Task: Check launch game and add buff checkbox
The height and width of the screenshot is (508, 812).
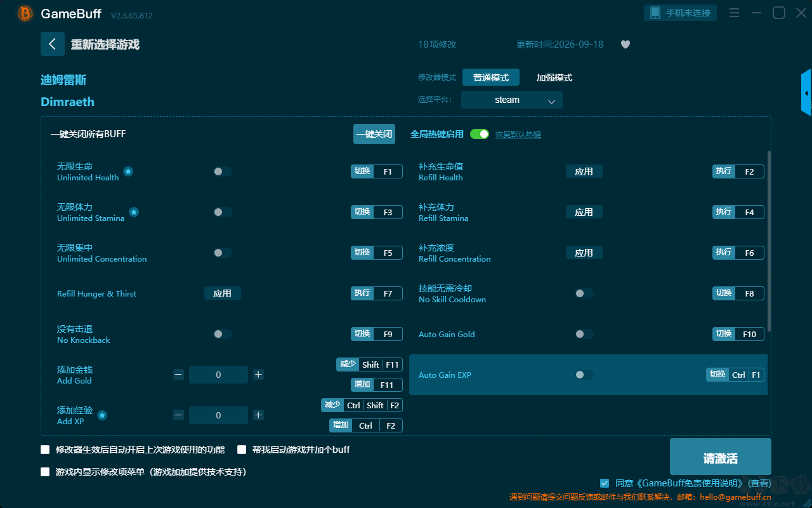Action: tap(242, 450)
